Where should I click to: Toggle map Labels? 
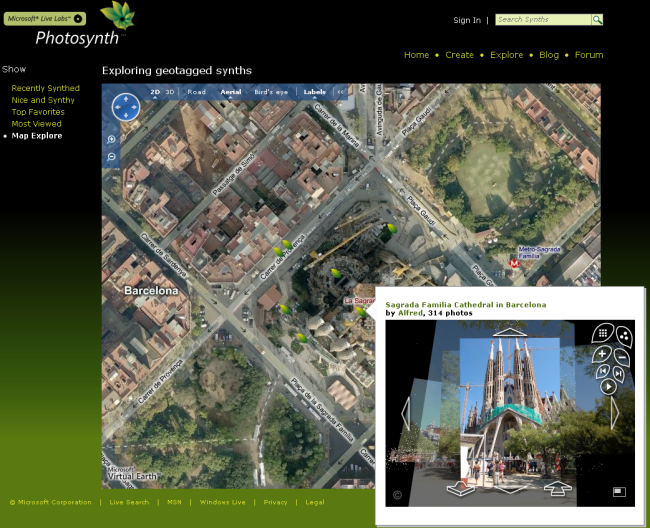(x=315, y=92)
